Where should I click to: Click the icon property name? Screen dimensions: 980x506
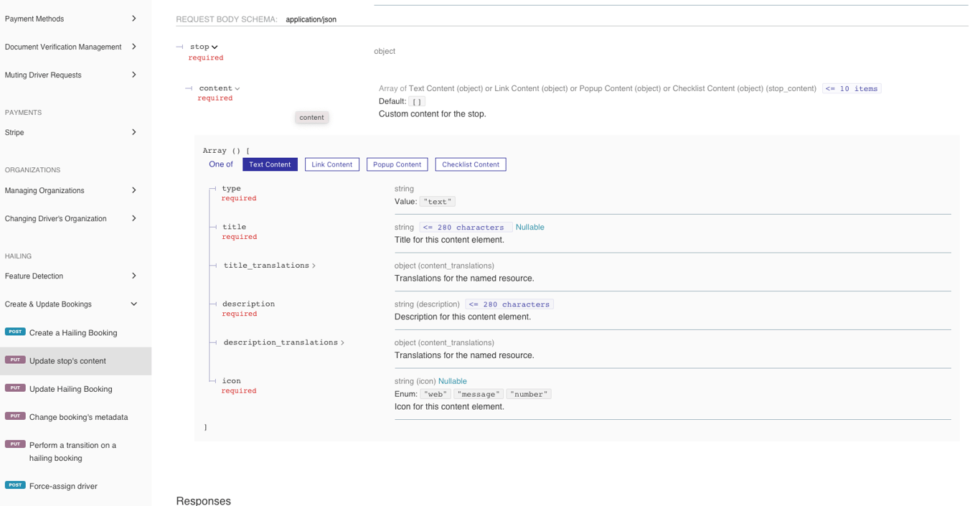[x=232, y=381]
